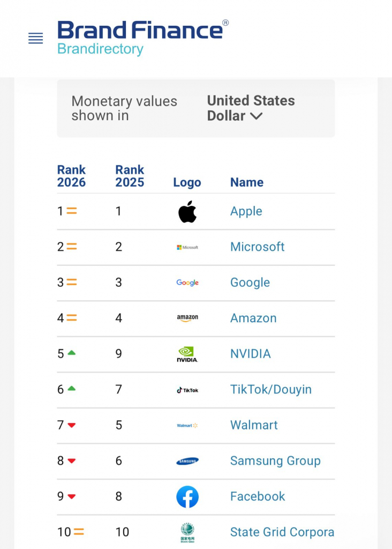Open the NVIDIA brand link

point(251,354)
